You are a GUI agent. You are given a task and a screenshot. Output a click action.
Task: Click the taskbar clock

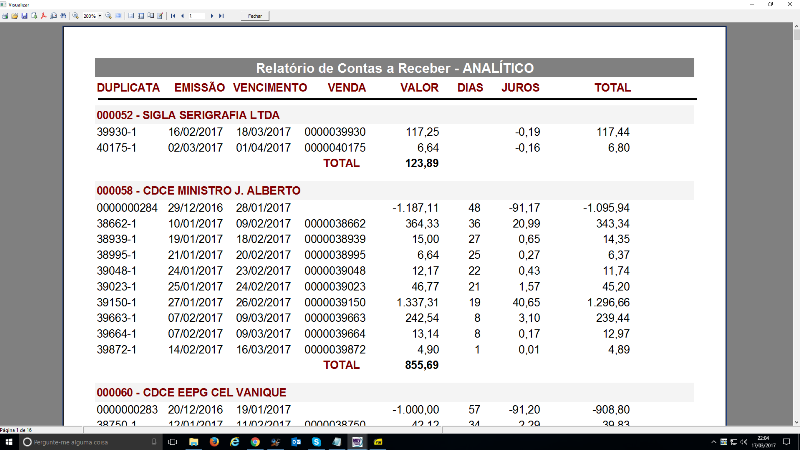pos(763,442)
